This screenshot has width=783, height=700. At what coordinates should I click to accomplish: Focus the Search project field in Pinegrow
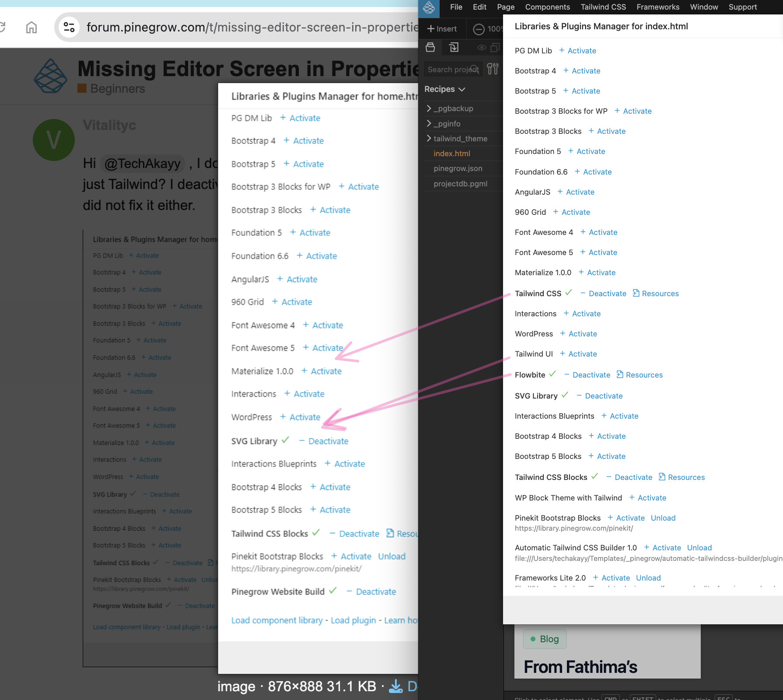point(453,69)
